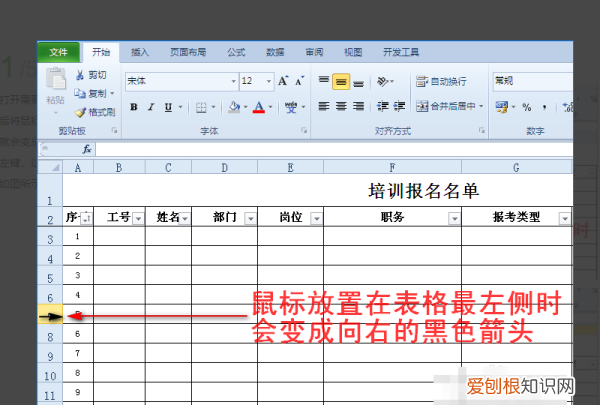Open the filter dropdown for 岗位
Viewport: 600px width, 405px height.
316,219
